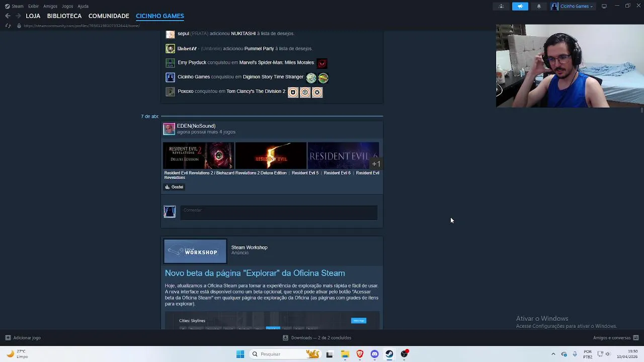The image size is (644, 362).
Task: Open the Amigos menu
Action: pos(50,6)
